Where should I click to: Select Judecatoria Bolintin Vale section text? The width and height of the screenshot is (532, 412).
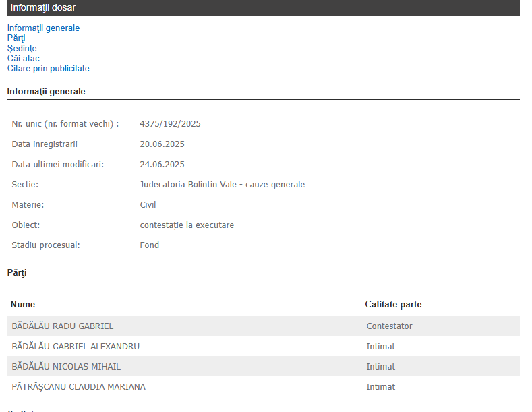pos(222,185)
